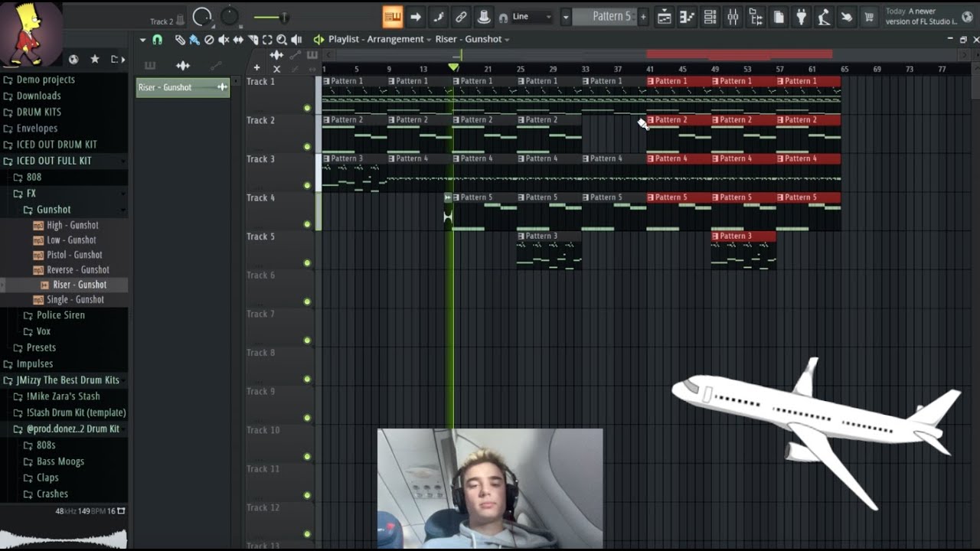Select the Playback speaker tool in Playlist
Image resolution: width=980 pixels, height=551 pixels.
tap(296, 40)
